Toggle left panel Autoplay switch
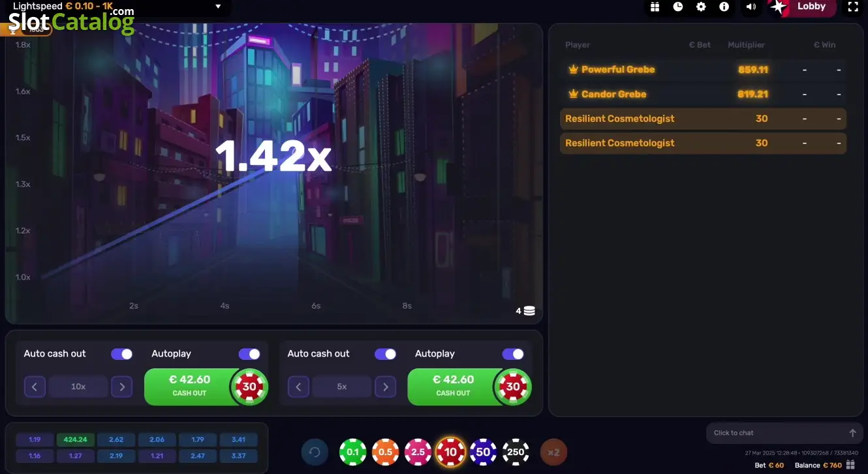 pyautogui.click(x=249, y=354)
